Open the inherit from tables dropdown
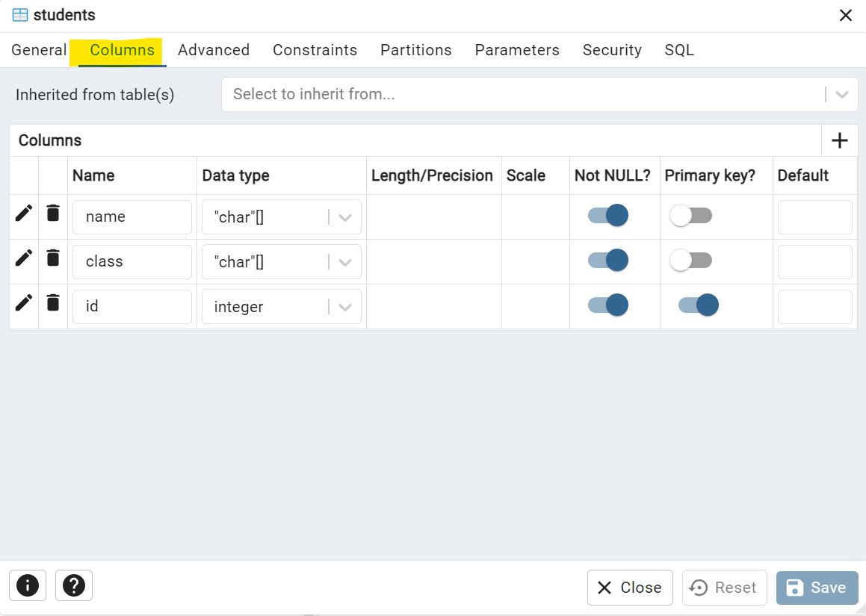 point(842,94)
